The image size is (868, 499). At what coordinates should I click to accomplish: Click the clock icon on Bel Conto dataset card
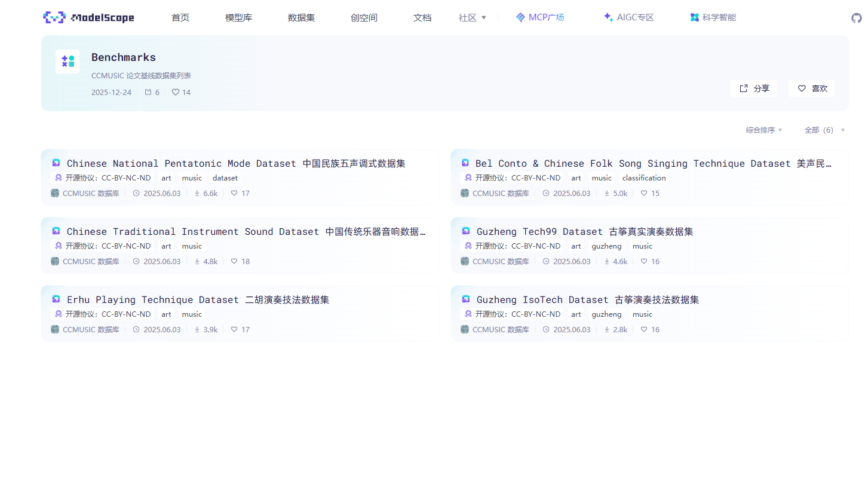coord(545,193)
